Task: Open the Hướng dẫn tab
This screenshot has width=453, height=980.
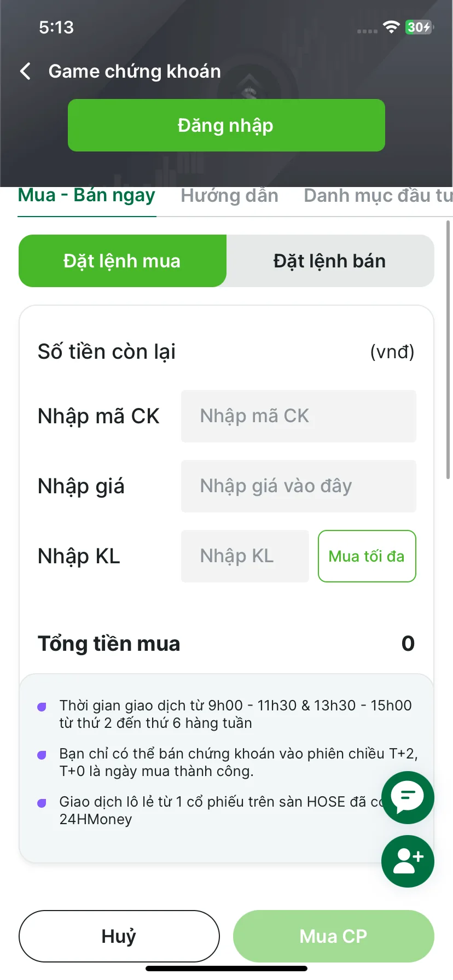Action: click(x=230, y=196)
